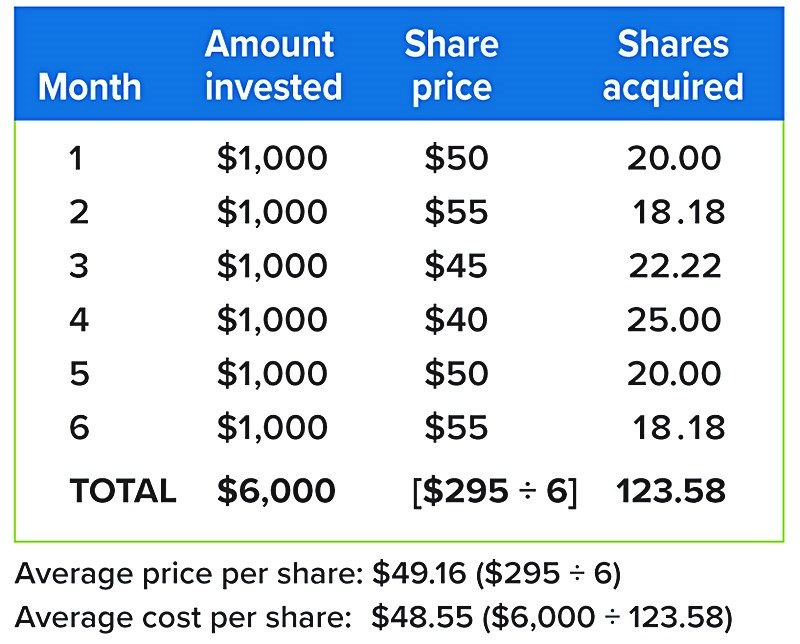Select the [$295 ÷ 6] total cell

coord(494,492)
